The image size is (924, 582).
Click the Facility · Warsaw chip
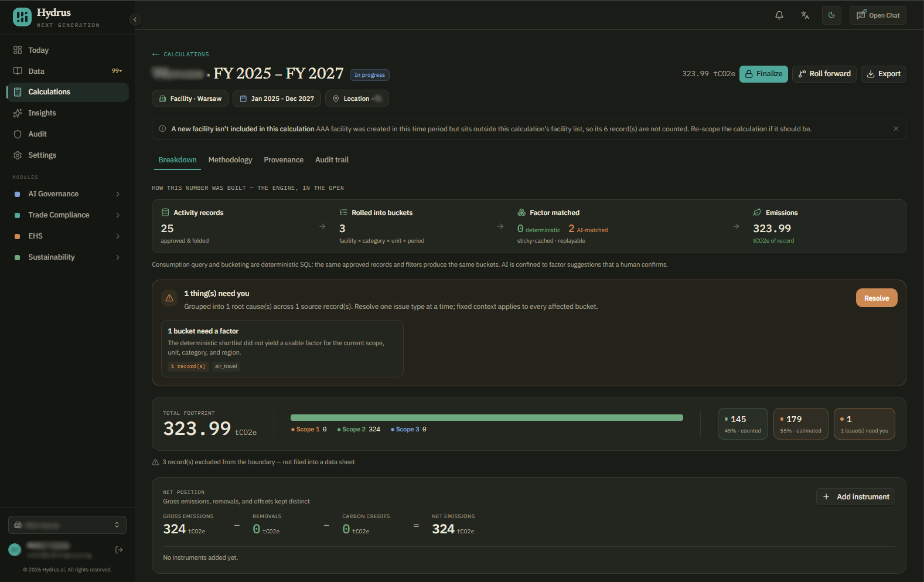tap(190, 98)
